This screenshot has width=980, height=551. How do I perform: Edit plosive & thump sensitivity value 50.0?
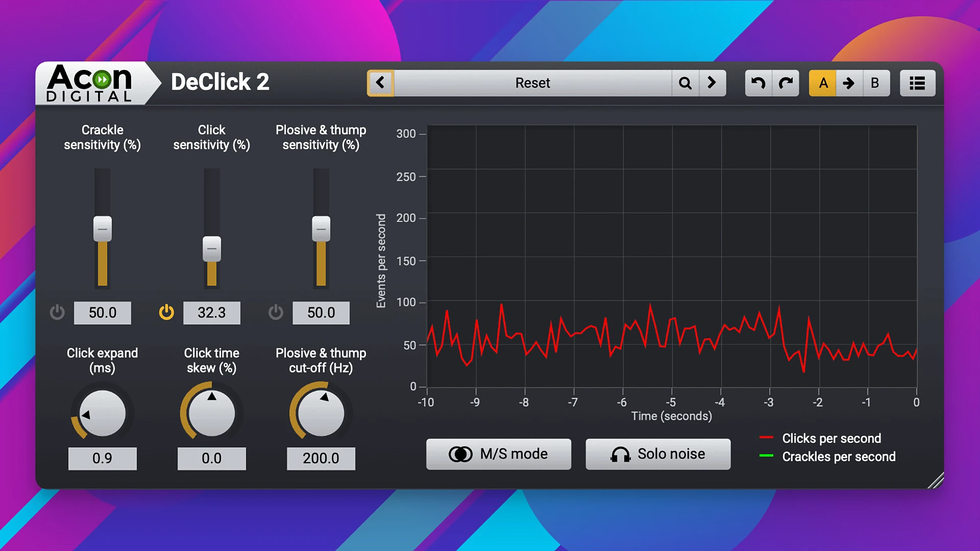(x=321, y=313)
